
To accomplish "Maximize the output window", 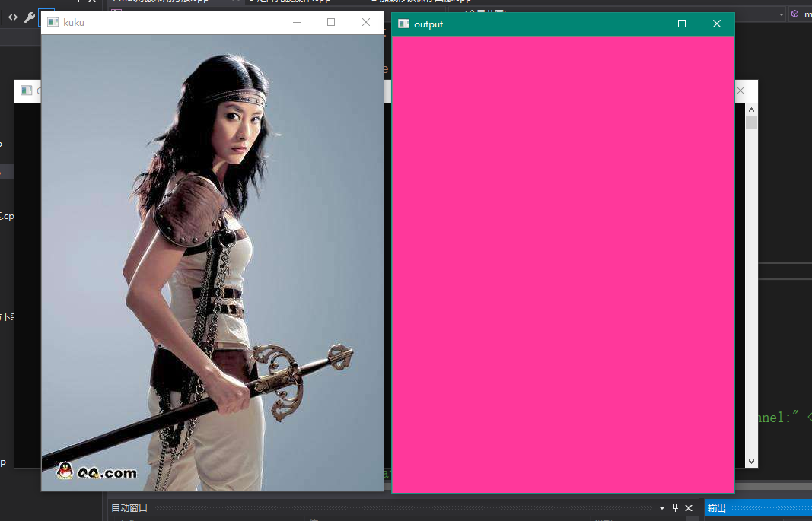I will click(x=682, y=24).
